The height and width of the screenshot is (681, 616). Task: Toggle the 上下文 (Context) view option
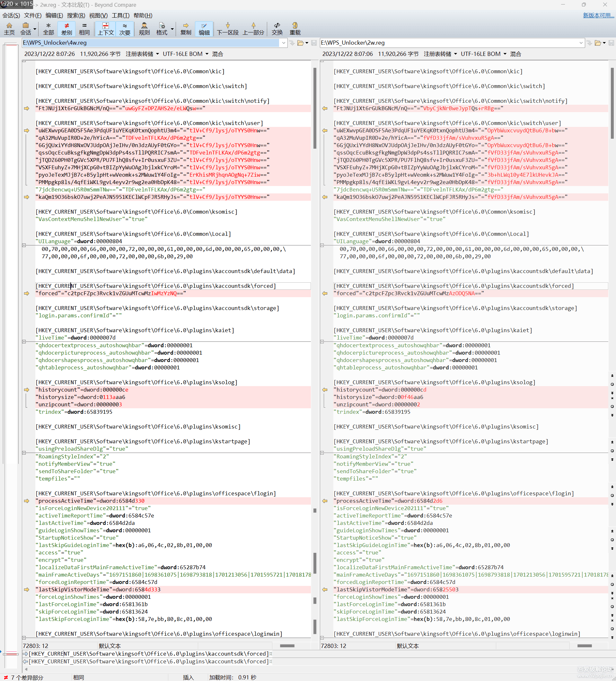pyautogui.click(x=106, y=29)
